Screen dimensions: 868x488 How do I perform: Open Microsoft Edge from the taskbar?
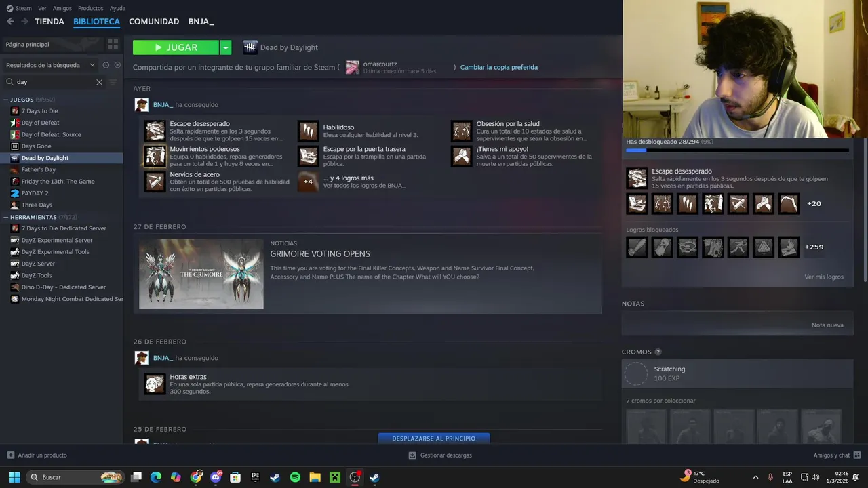(x=156, y=477)
